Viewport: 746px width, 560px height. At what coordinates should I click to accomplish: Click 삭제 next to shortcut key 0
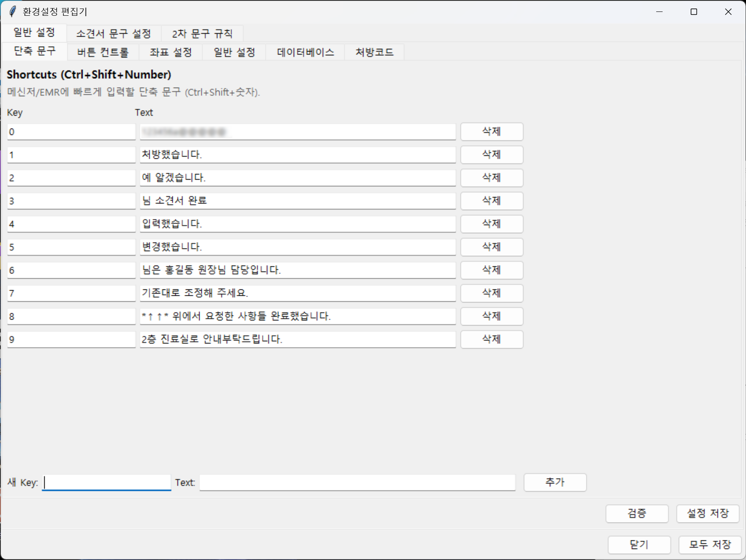point(492,131)
